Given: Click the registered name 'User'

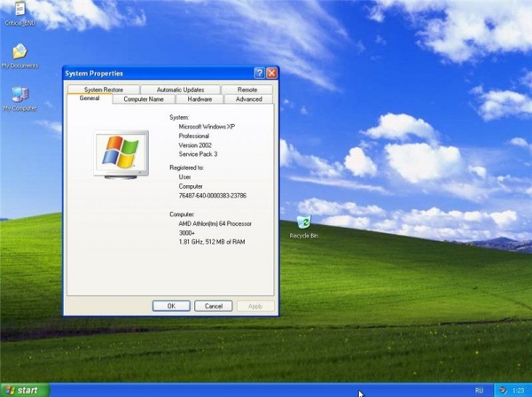Looking at the screenshot, I should click(x=184, y=177).
